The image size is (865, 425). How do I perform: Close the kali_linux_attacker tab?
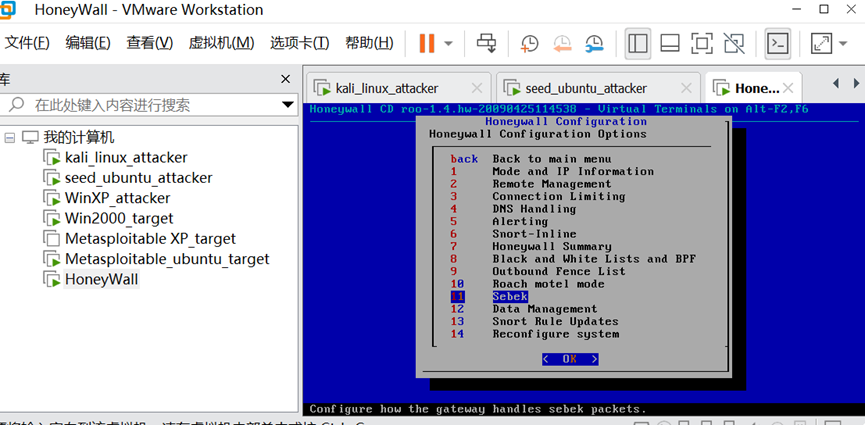coord(477,88)
